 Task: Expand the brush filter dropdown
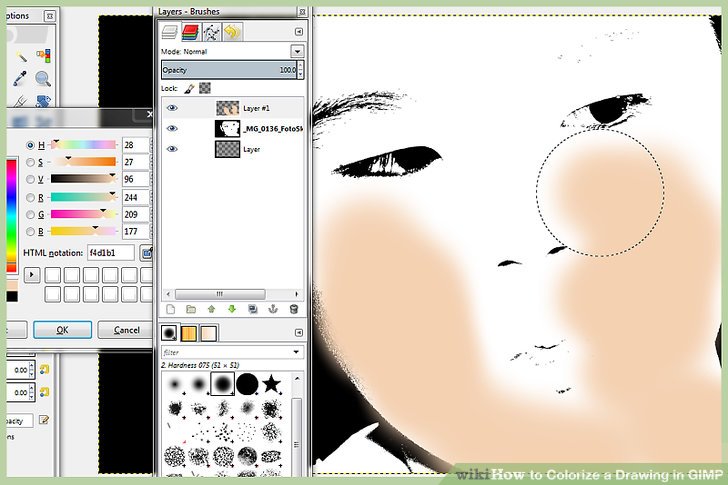tap(297, 352)
